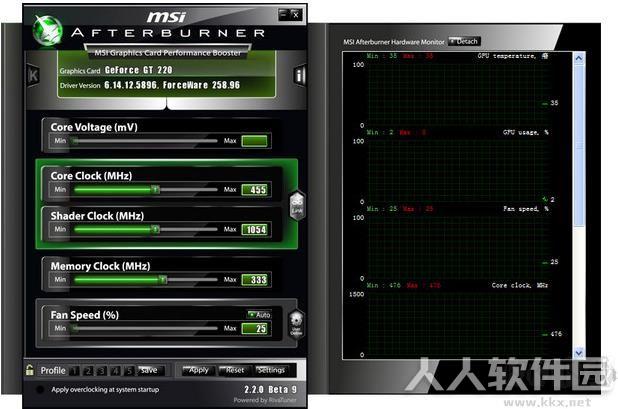Select profile slot 3
Image resolution: width=618 pixels, height=409 pixels.
[x=102, y=371]
